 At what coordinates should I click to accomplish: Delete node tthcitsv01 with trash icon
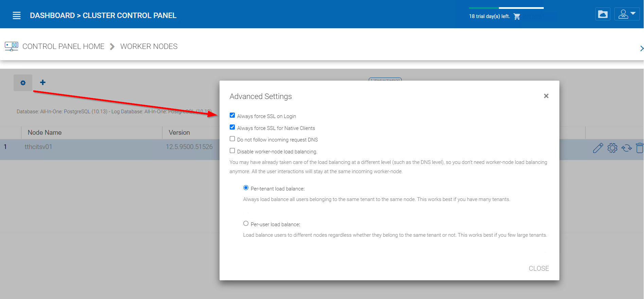coord(640,148)
